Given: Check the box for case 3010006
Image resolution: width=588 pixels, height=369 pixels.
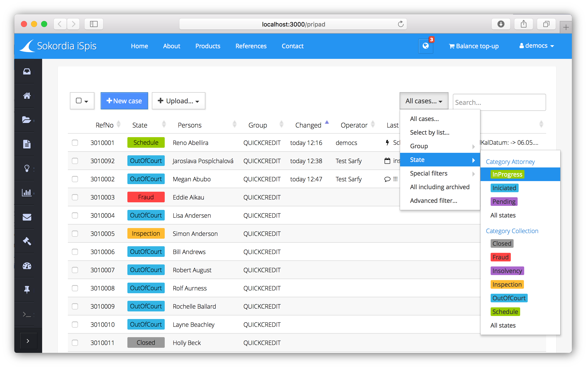Looking at the screenshot, I should pyautogui.click(x=75, y=252).
